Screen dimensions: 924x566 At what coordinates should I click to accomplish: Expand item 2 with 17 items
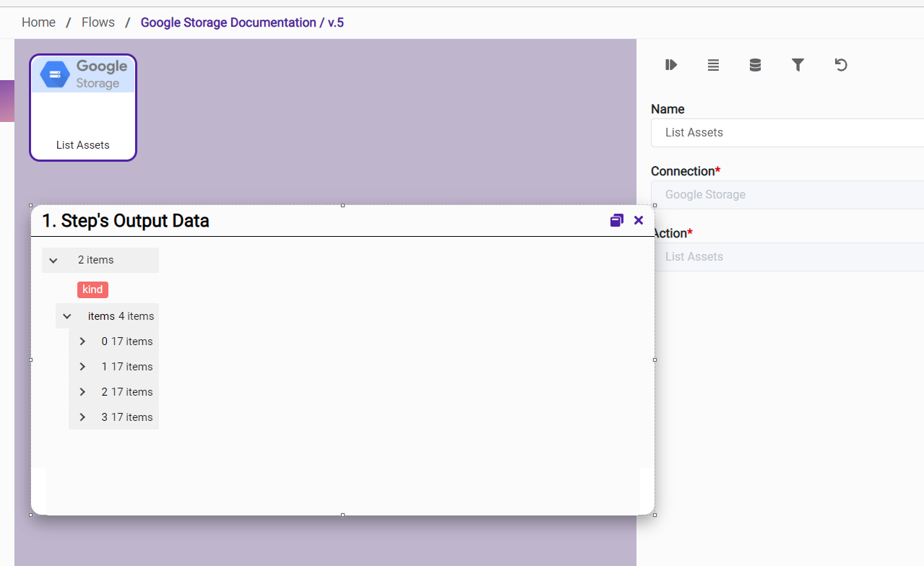click(82, 392)
